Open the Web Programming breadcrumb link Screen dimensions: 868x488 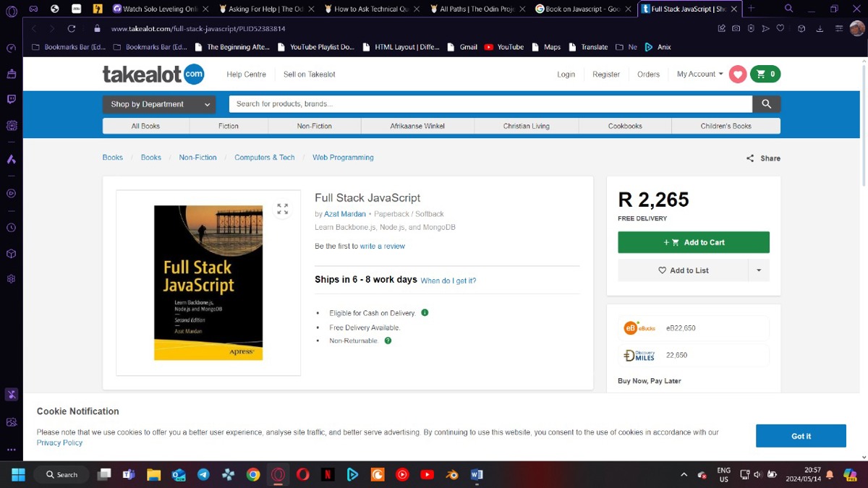pos(343,158)
